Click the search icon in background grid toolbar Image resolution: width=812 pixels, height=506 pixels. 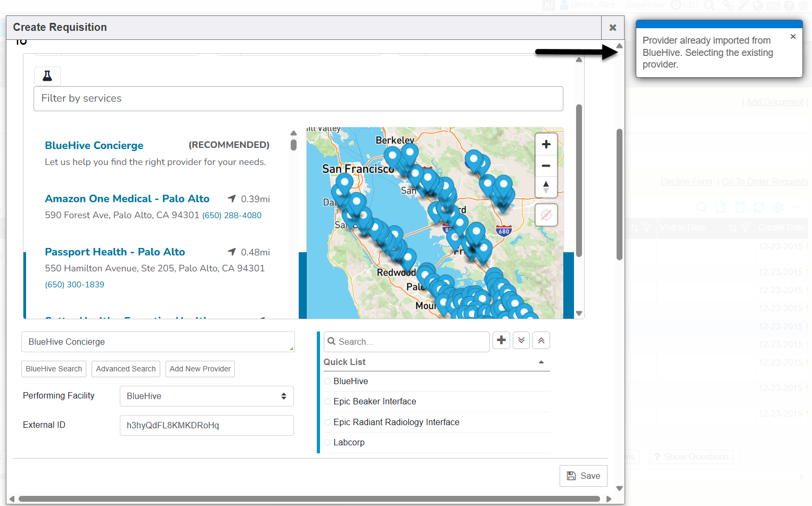point(702,207)
